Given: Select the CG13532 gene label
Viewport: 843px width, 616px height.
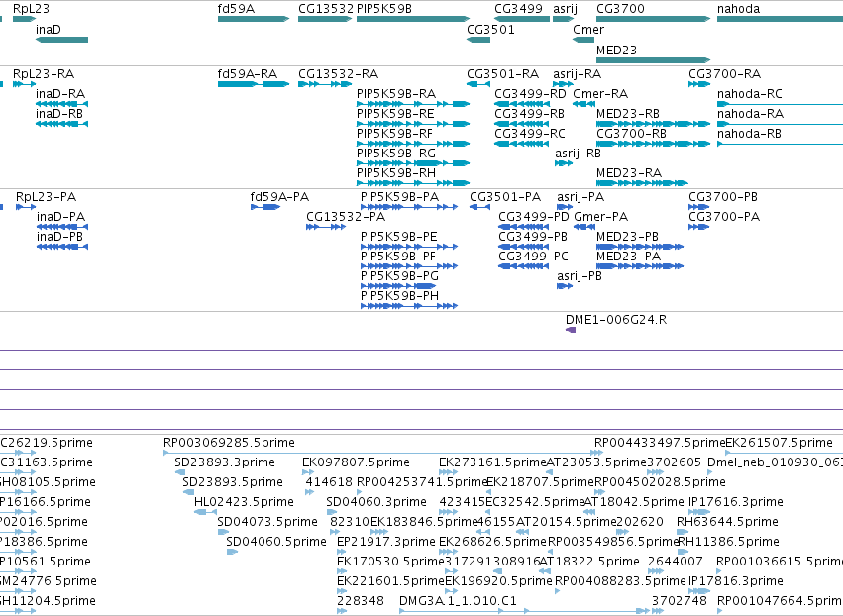Looking at the screenshot, I should (326, 9).
